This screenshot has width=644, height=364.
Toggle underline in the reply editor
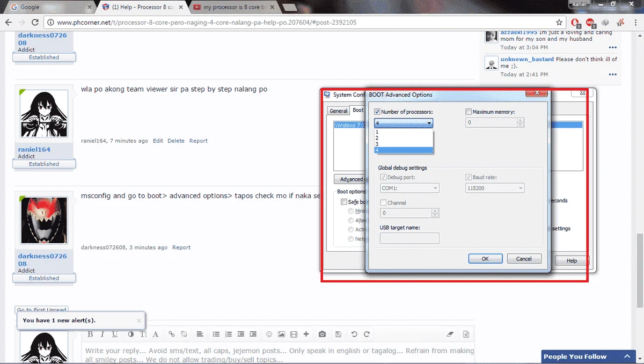(115, 334)
